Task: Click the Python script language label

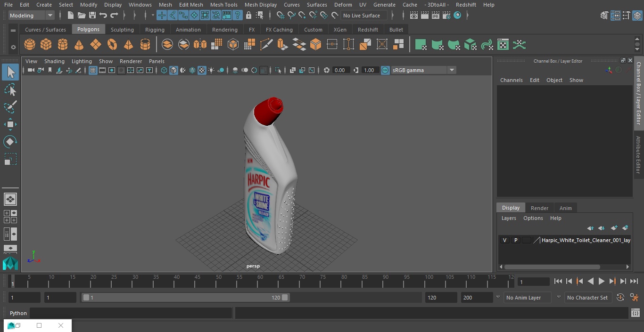Action: click(18, 313)
